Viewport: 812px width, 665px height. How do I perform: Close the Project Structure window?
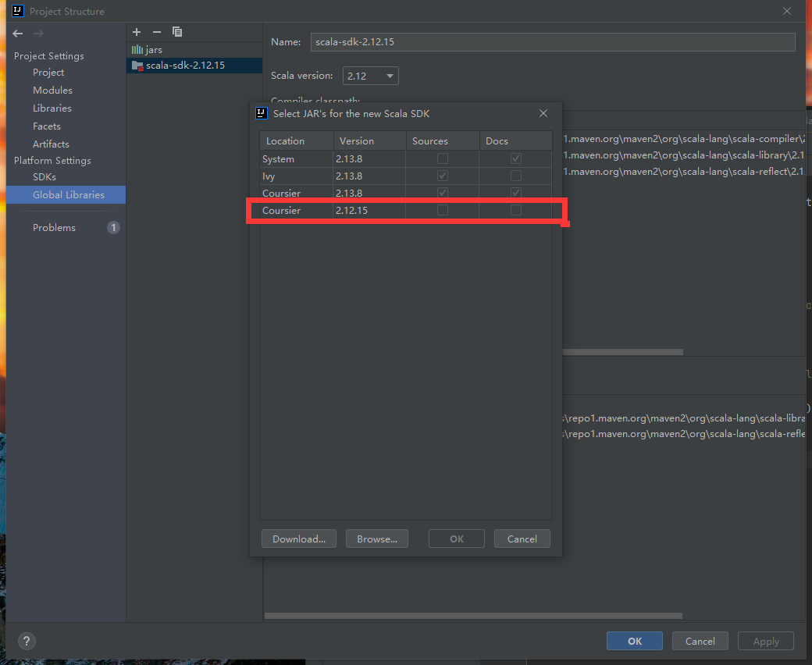[787, 11]
